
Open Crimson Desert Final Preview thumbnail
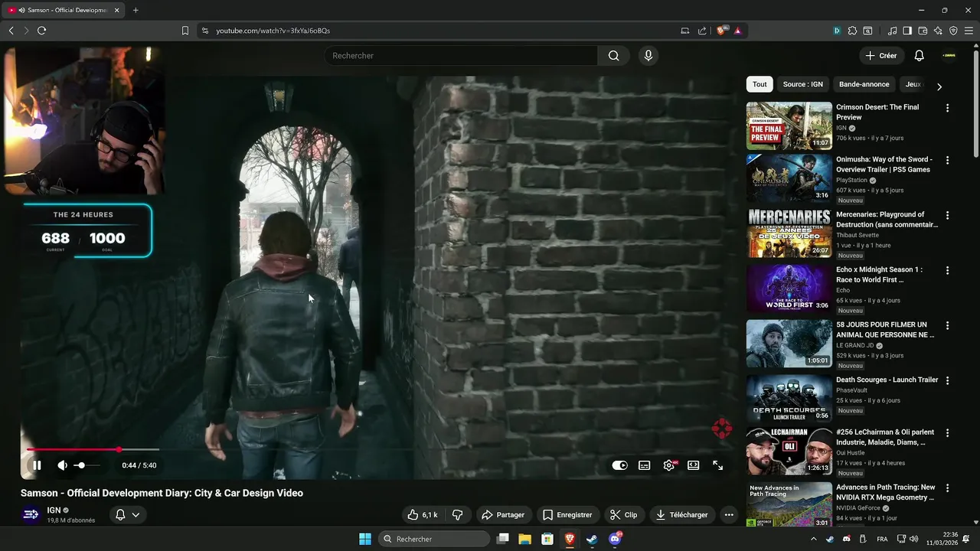[x=789, y=126]
